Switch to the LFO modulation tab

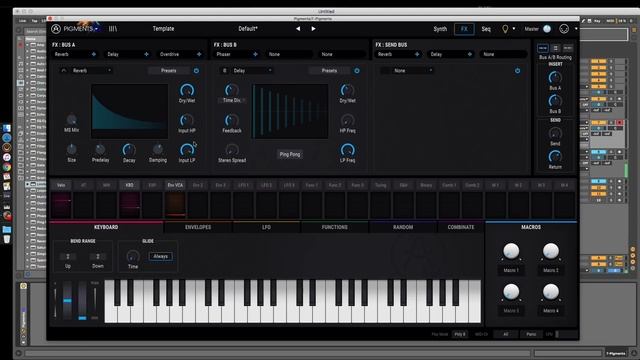(x=267, y=227)
